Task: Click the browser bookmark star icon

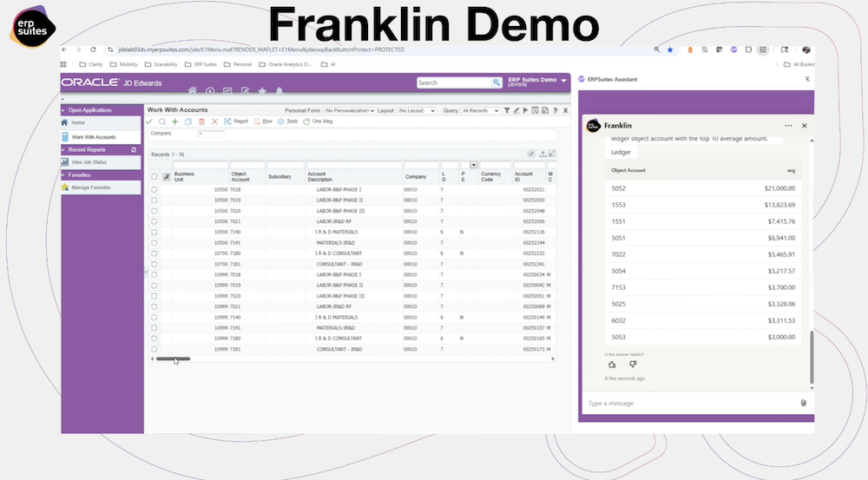Action: coord(670,49)
